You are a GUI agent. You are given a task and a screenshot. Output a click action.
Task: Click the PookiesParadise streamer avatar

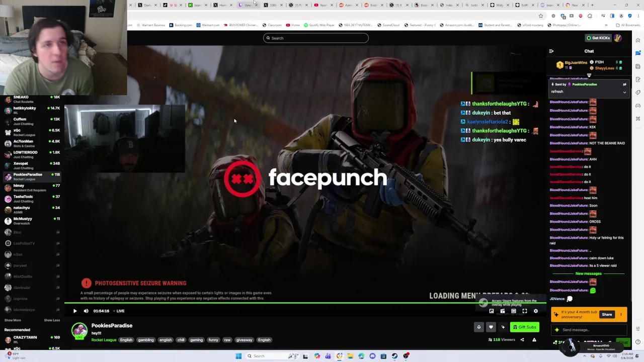pos(79,331)
